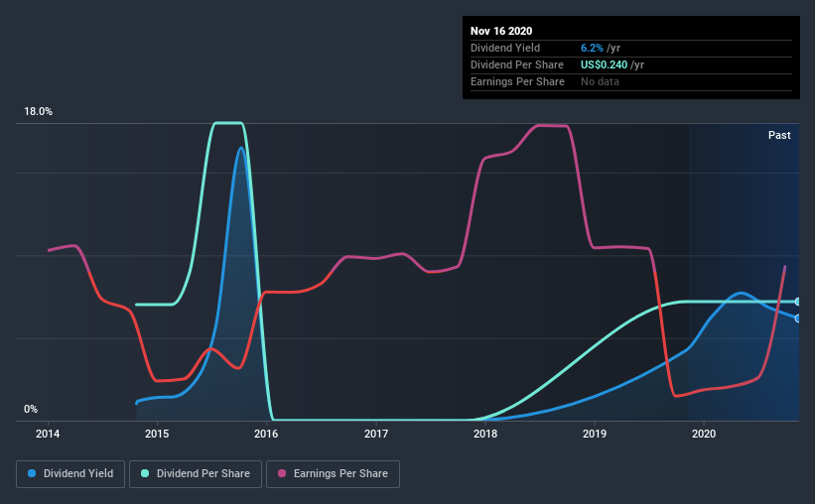Click the 6.2% Dividend Yield value in the tooltip

point(592,48)
